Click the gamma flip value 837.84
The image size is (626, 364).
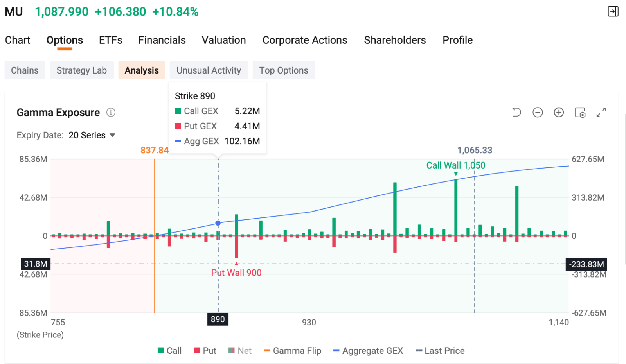tap(155, 151)
